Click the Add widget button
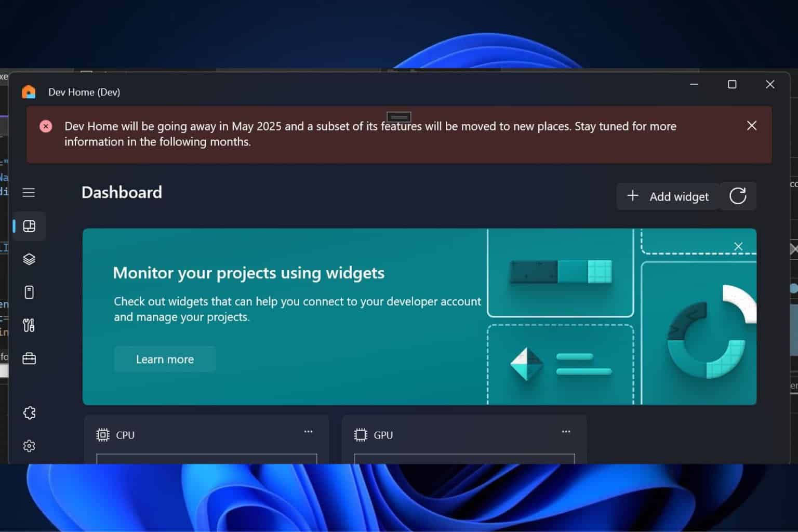 [x=668, y=196]
